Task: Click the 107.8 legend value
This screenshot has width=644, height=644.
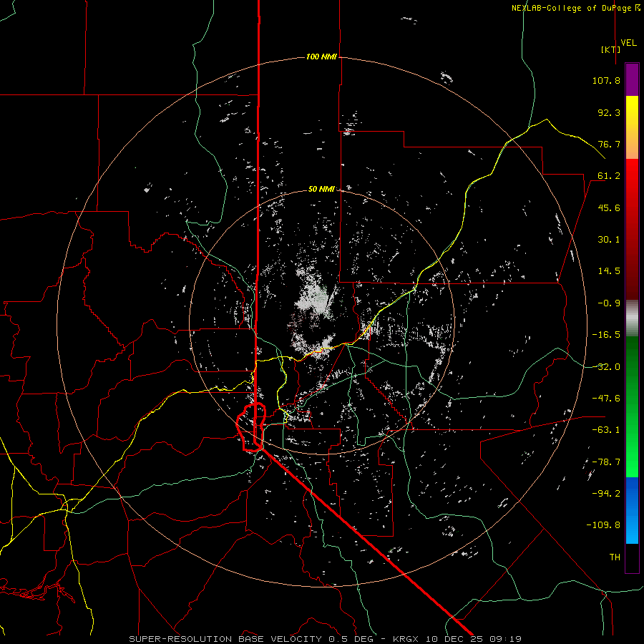Action: click(606, 80)
